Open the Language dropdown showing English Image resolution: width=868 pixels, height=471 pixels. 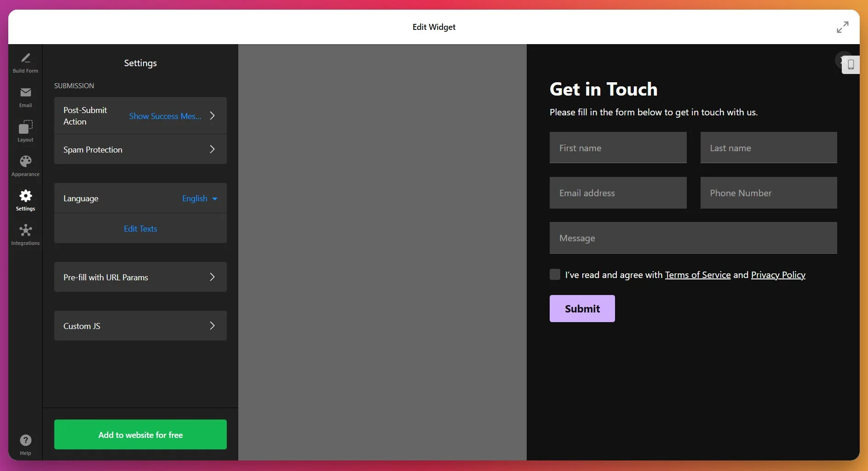click(199, 198)
